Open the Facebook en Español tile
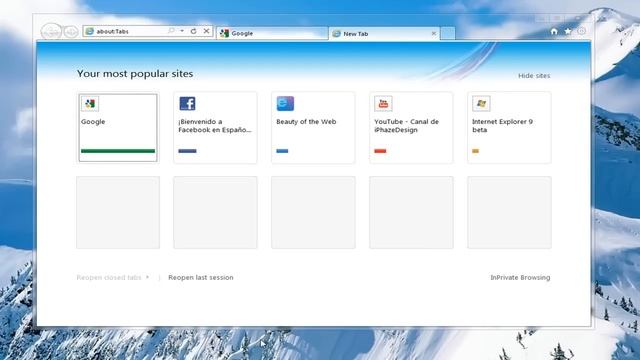The image size is (640, 360). [x=216, y=128]
